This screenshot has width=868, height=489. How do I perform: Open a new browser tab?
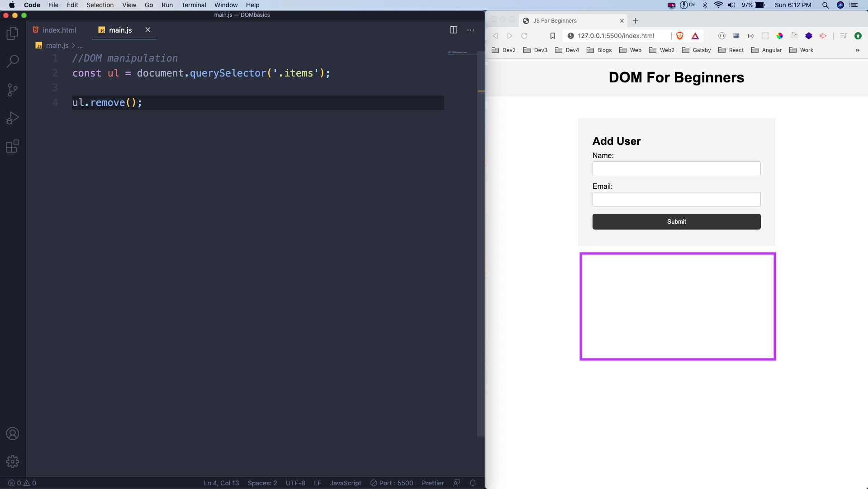pyautogui.click(x=636, y=21)
